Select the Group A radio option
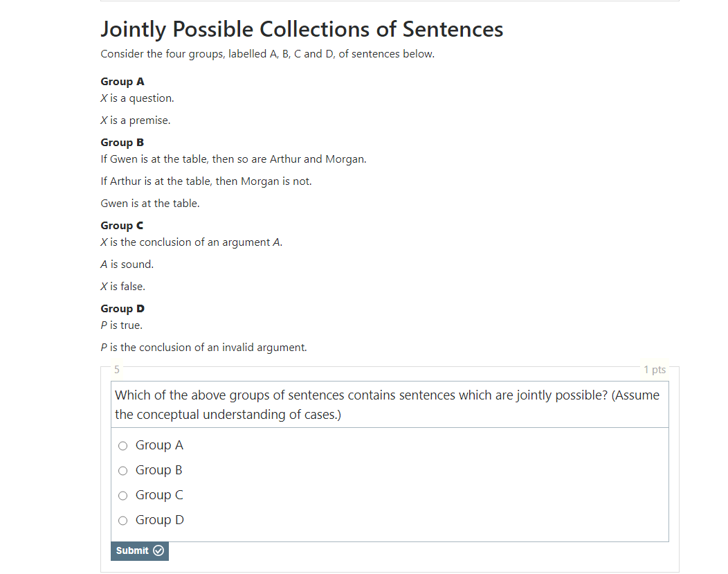Image resolution: width=728 pixels, height=574 pixels. click(x=123, y=446)
